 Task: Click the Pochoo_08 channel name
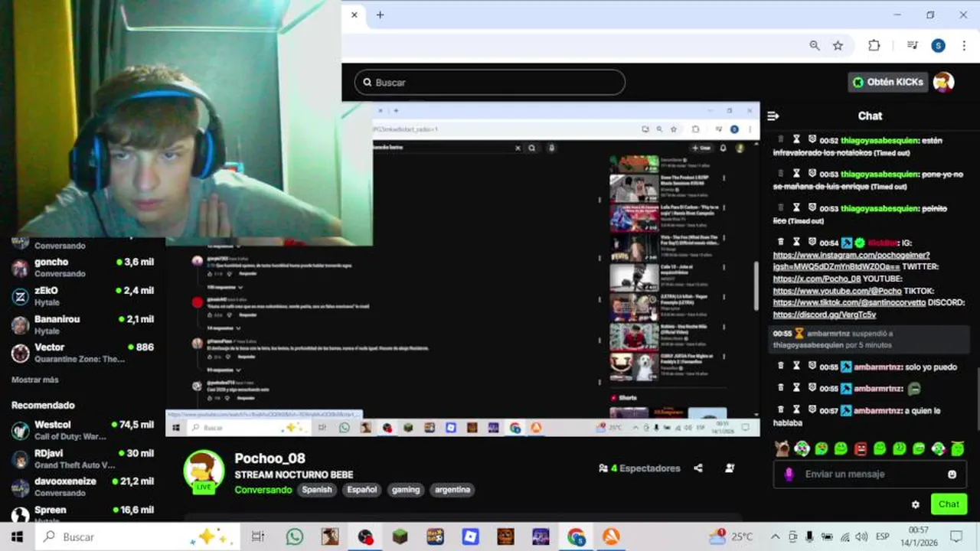[269, 458]
